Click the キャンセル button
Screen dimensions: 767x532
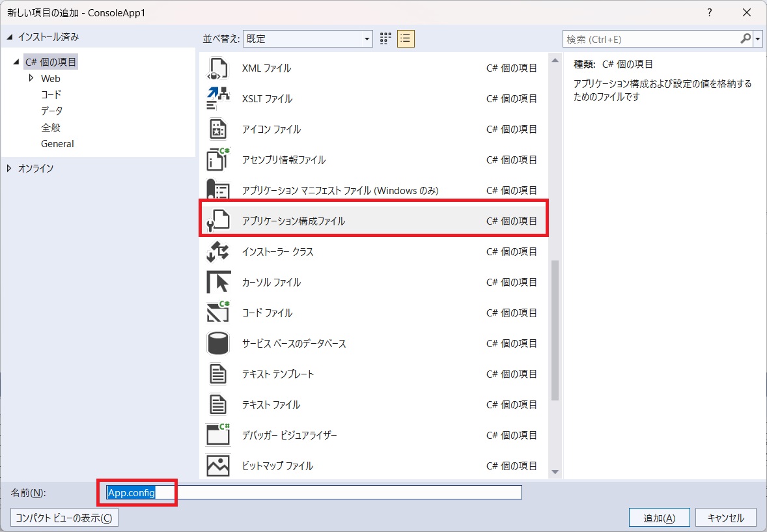pos(725,518)
